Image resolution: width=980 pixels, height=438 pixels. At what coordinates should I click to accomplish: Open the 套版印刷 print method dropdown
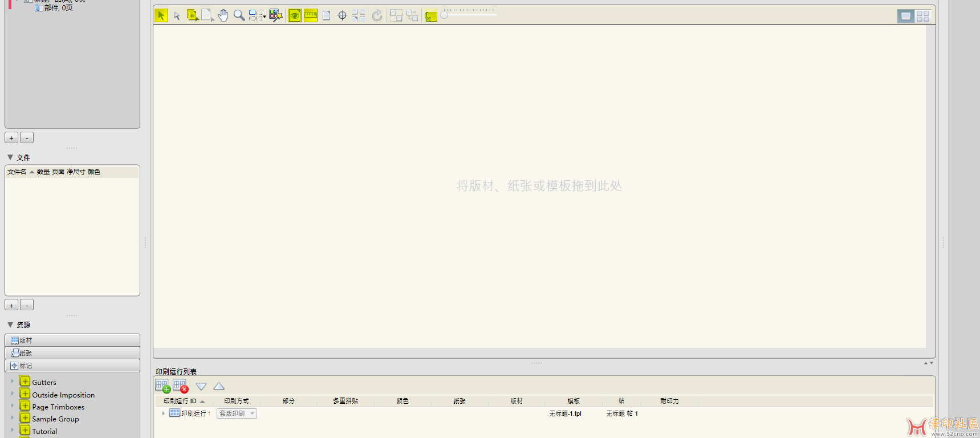[237, 413]
